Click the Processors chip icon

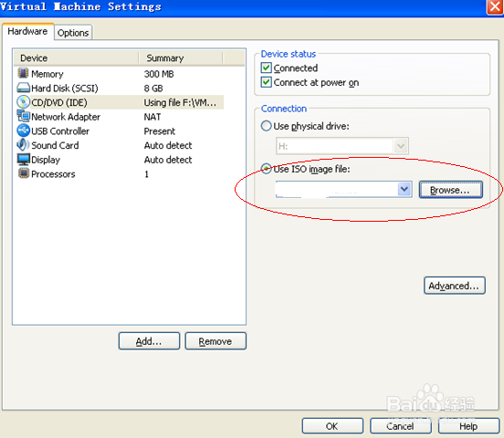[x=23, y=173]
